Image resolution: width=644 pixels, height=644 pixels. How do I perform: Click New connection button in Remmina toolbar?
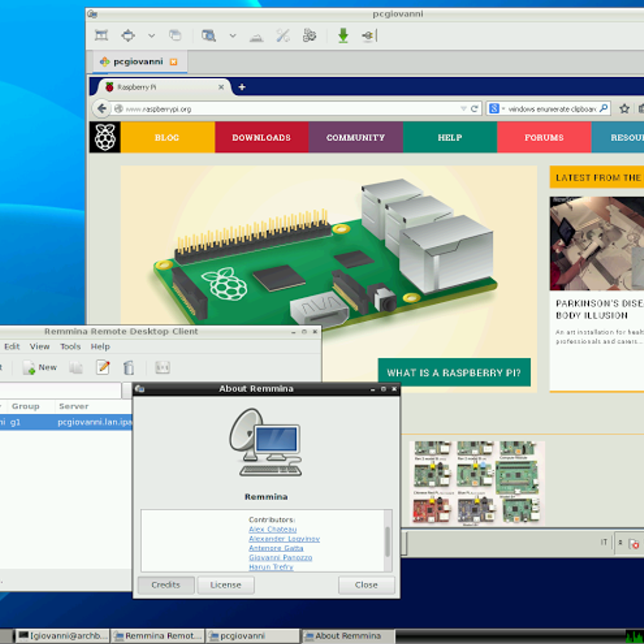[40, 368]
